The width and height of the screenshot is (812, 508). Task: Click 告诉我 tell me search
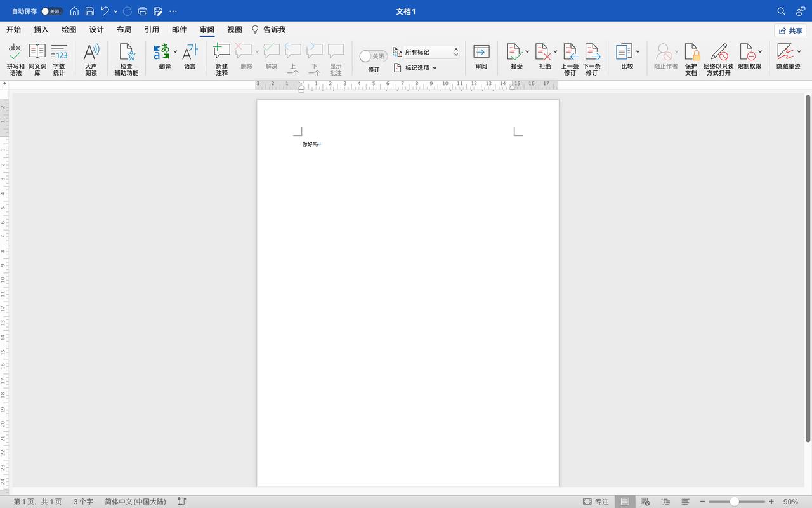(269, 30)
